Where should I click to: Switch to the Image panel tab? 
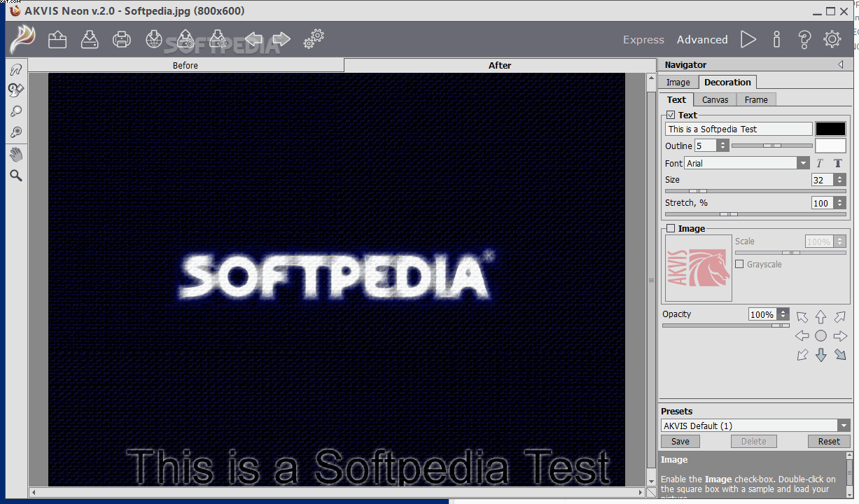click(678, 82)
